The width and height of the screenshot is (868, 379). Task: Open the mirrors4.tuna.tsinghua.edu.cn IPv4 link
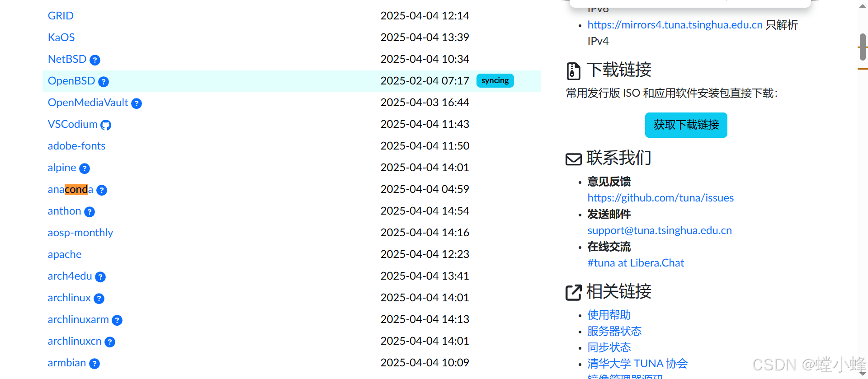point(675,25)
